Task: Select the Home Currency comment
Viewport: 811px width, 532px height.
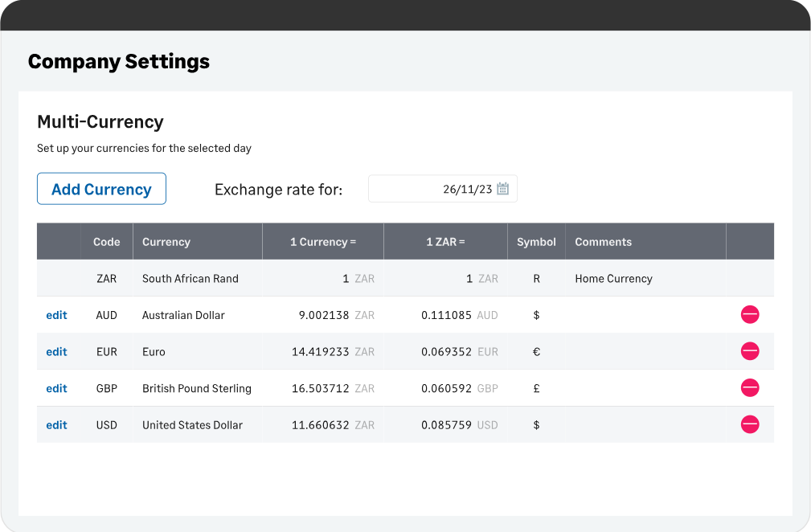Action: [x=613, y=279]
